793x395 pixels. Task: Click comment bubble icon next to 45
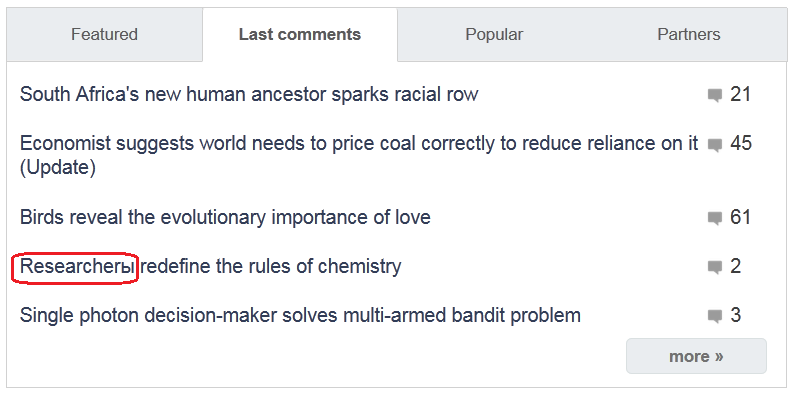coord(715,145)
